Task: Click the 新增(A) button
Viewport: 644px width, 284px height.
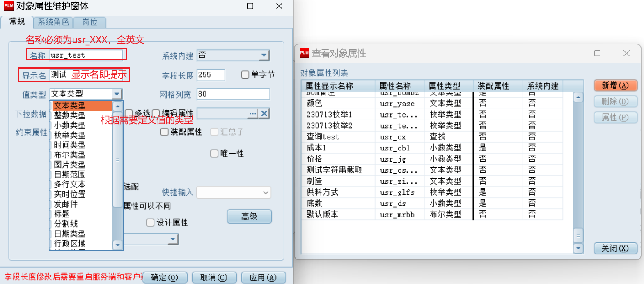Action: (x=615, y=85)
